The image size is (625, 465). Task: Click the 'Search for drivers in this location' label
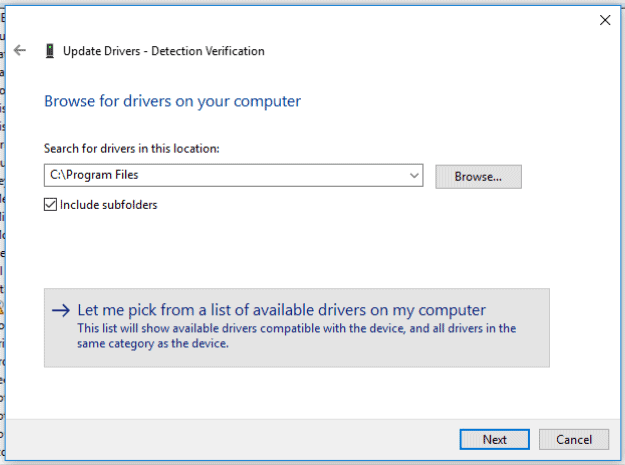click(131, 149)
